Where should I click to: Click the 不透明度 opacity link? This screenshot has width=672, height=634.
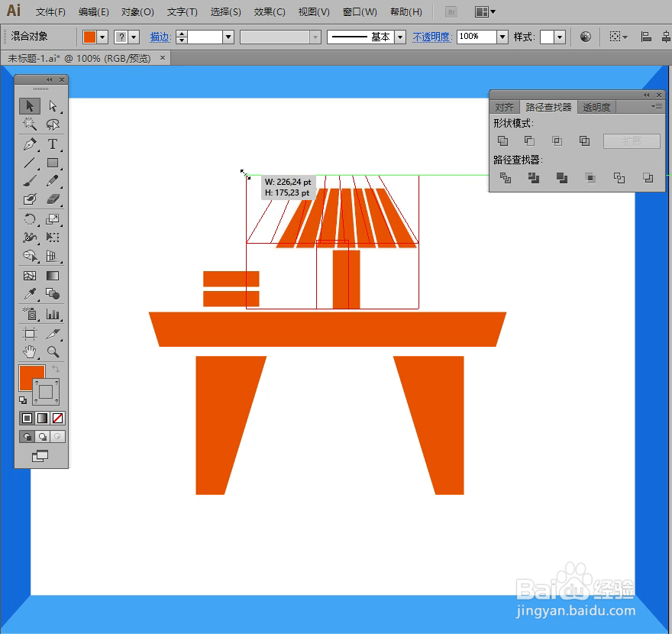[x=431, y=37]
